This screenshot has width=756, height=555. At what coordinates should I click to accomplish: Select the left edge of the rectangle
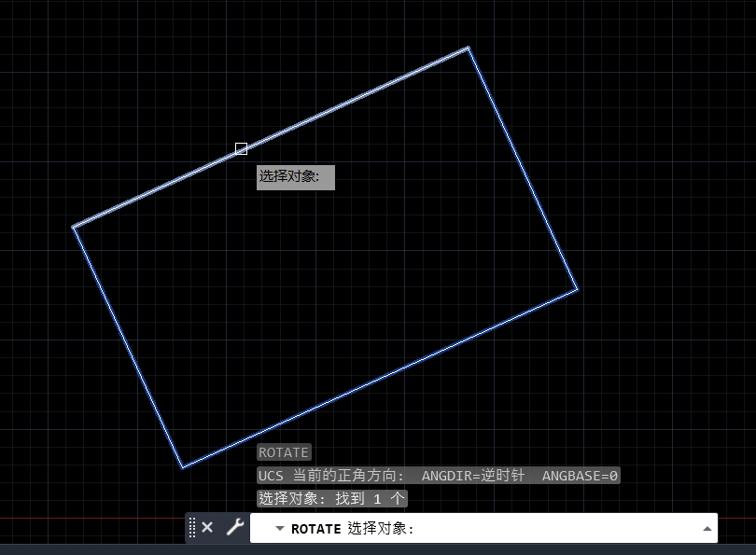tap(128, 347)
